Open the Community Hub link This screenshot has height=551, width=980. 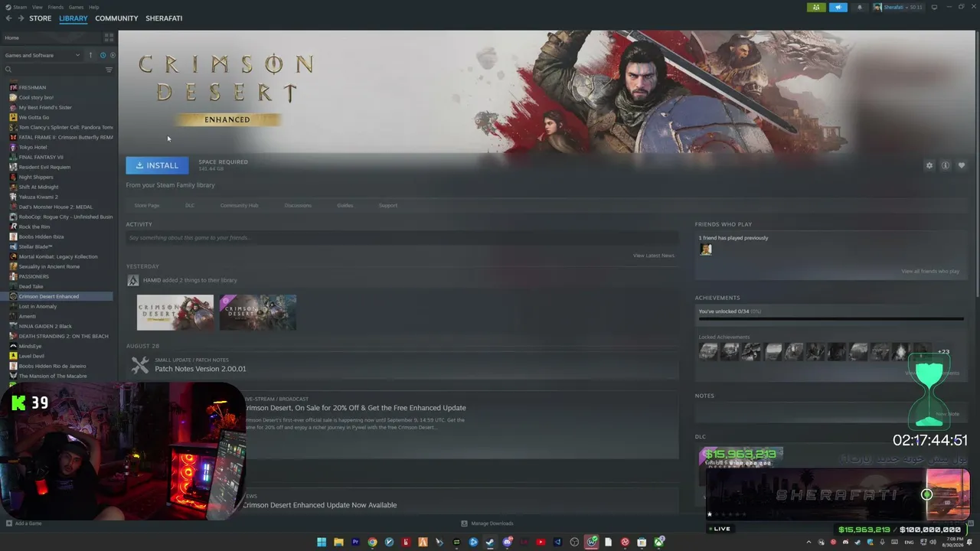click(x=239, y=205)
